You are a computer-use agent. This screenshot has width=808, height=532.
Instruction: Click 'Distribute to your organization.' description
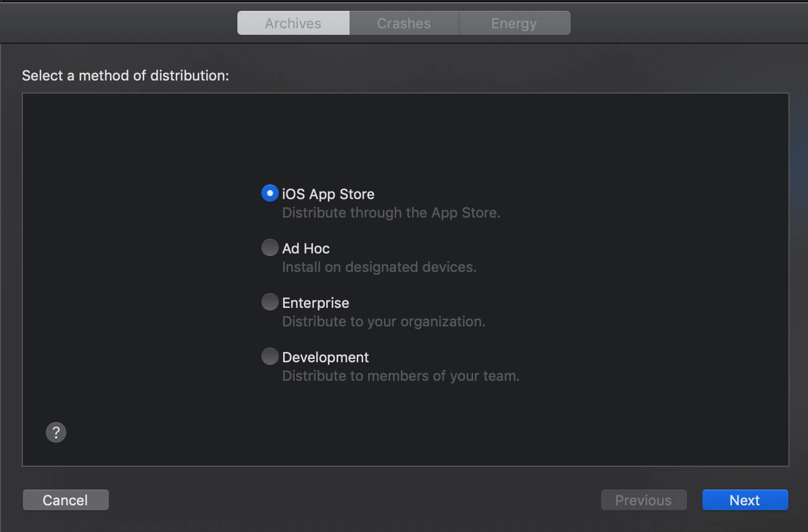point(383,321)
